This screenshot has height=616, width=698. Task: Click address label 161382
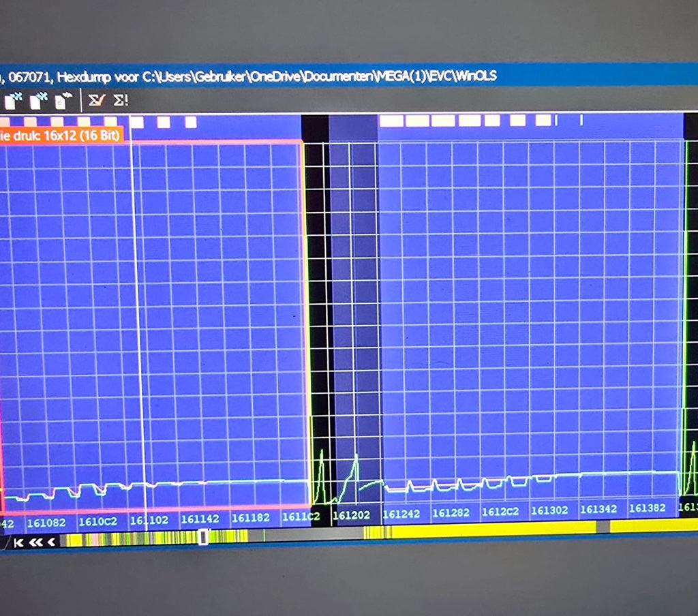coord(648,508)
